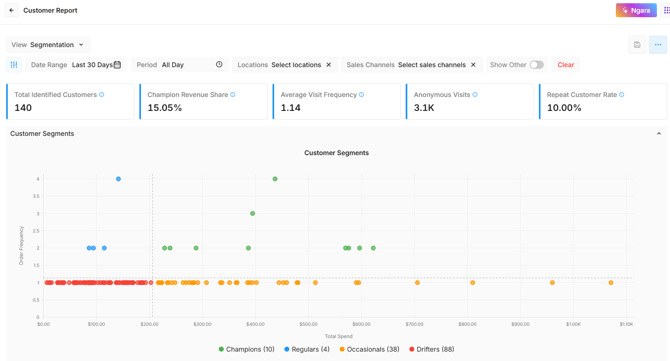The width and height of the screenshot is (670, 361).
Task: Toggle Champions (10) legend entry
Action: (247, 349)
